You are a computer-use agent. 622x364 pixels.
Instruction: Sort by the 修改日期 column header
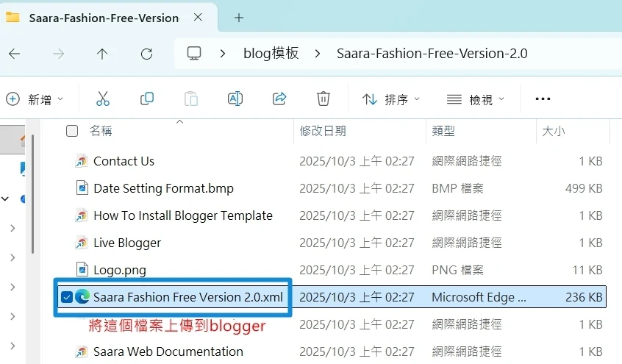[x=323, y=131]
